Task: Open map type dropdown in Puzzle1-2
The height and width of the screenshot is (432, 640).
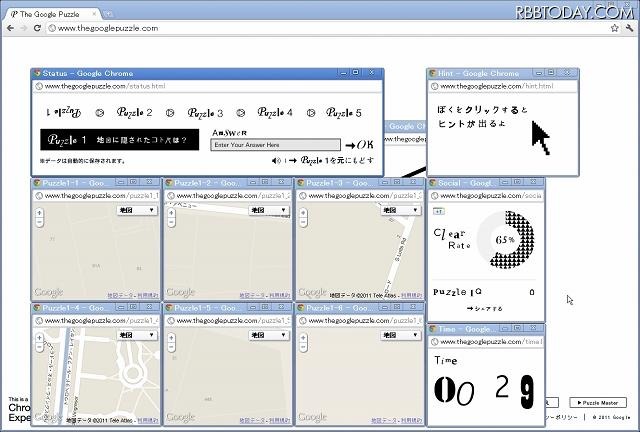Action: click(270, 211)
